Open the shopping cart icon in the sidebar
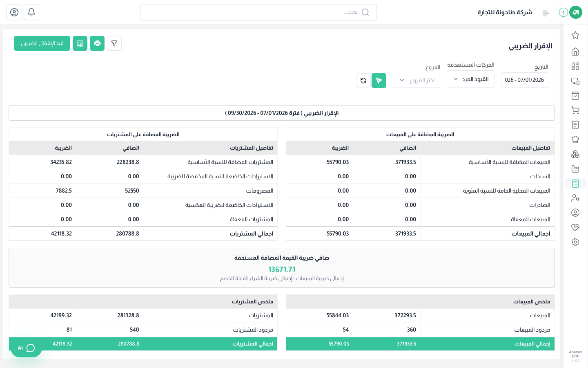 coord(575,110)
